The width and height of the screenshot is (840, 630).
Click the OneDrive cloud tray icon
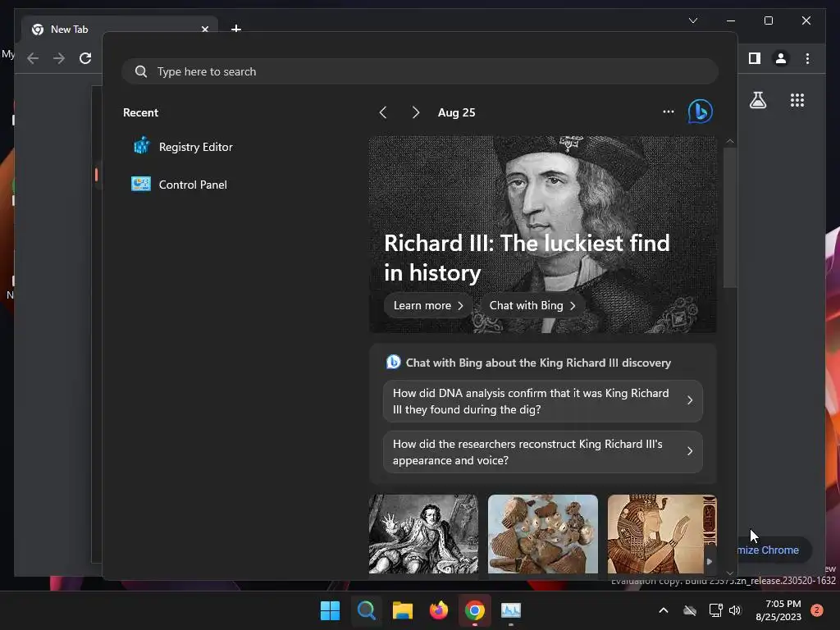point(689,610)
